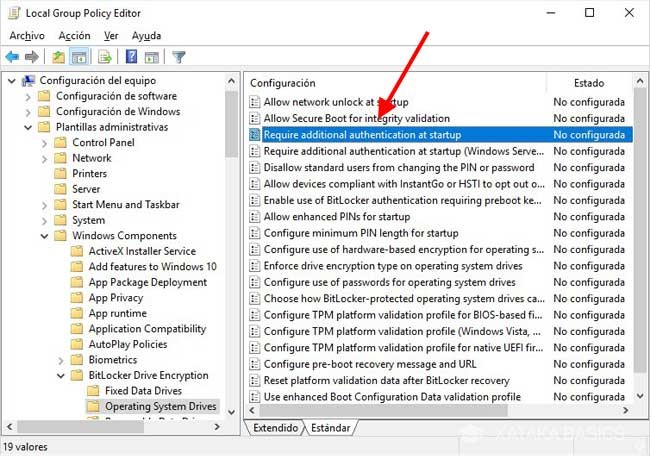Click the policy icon beside Allow enhanced PINs
Screen dimensions: 650x456
pos(255,217)
